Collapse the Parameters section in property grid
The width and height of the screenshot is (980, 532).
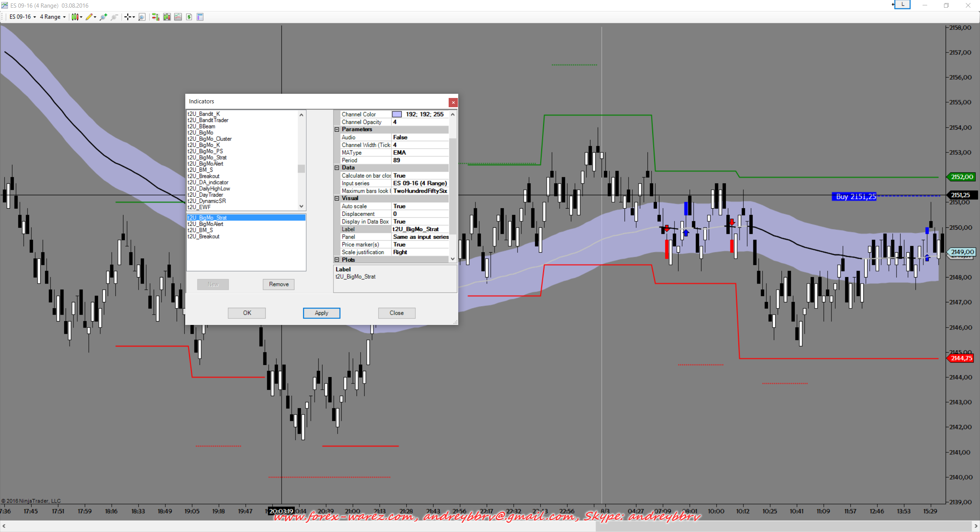point(337,129)
